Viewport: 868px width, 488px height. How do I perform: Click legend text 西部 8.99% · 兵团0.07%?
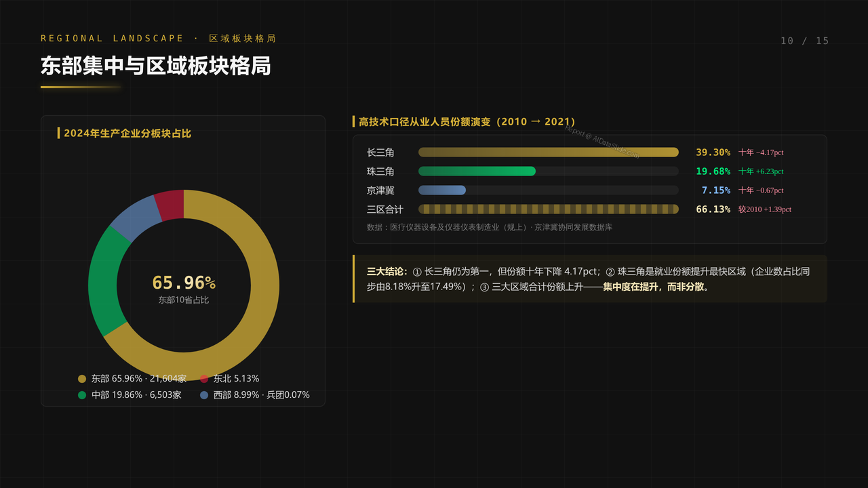[x=262, y=395]
